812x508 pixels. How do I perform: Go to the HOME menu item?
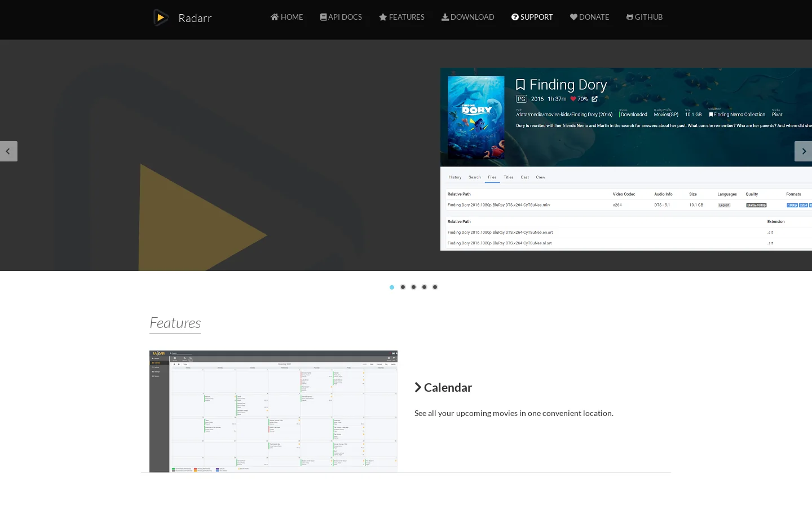(286, 17)
